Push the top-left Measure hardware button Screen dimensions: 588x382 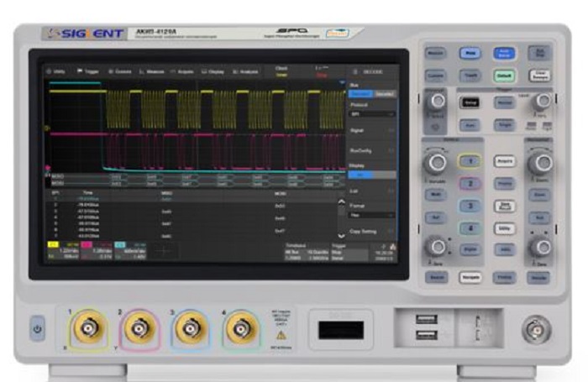point(435,53)
